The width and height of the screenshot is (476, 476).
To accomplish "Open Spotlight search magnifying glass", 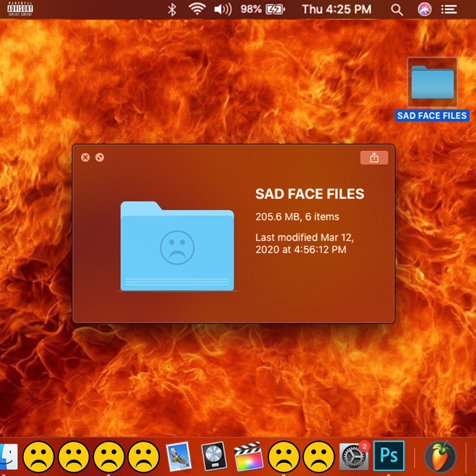I will [397, 10].
